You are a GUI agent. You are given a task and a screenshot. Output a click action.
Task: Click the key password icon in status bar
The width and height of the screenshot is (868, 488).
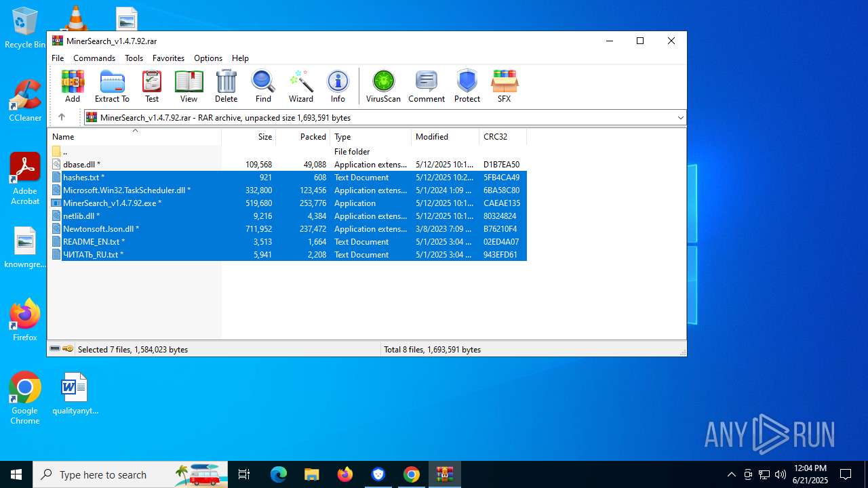click(x=68, y=349)
